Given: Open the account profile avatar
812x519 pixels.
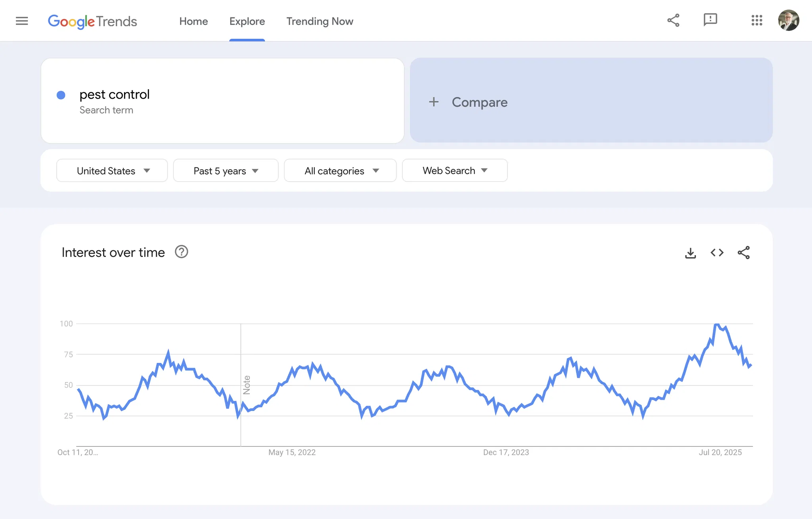Looking at the screenshot, I should [x=788, y=20].
